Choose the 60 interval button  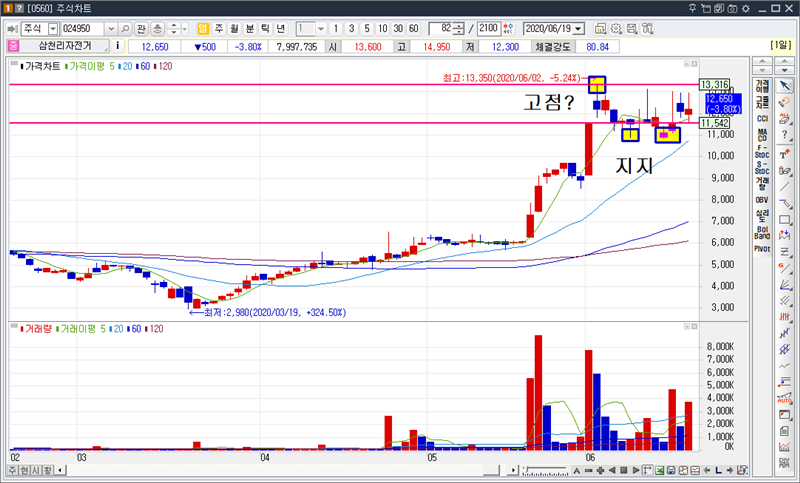pos(414,29)
